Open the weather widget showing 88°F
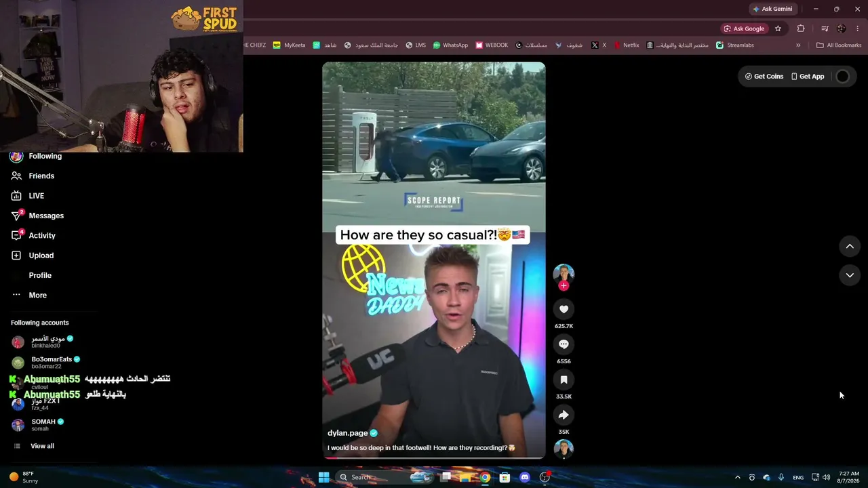 tap(23, 477)
